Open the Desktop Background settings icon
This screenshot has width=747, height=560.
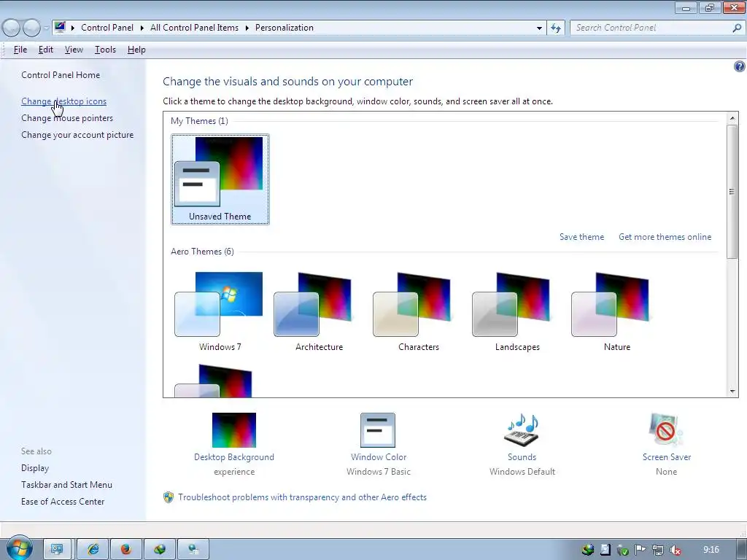(x=234, y=430)
